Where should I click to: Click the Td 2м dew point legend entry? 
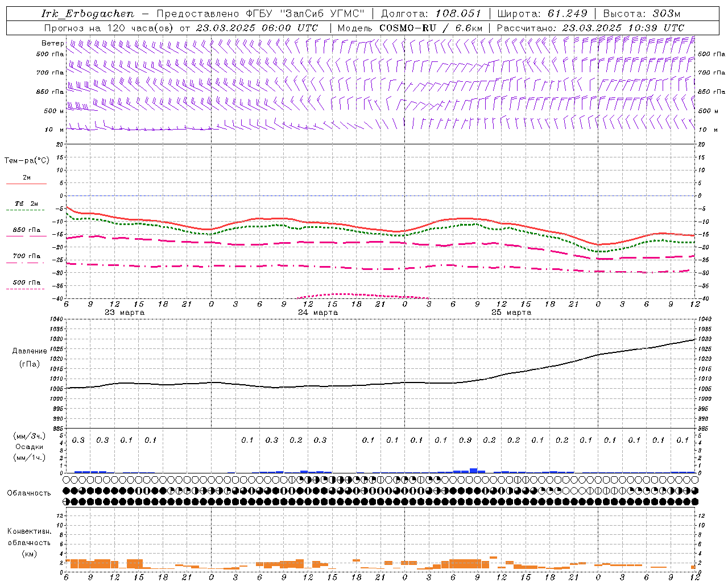[x=27, y=203]
